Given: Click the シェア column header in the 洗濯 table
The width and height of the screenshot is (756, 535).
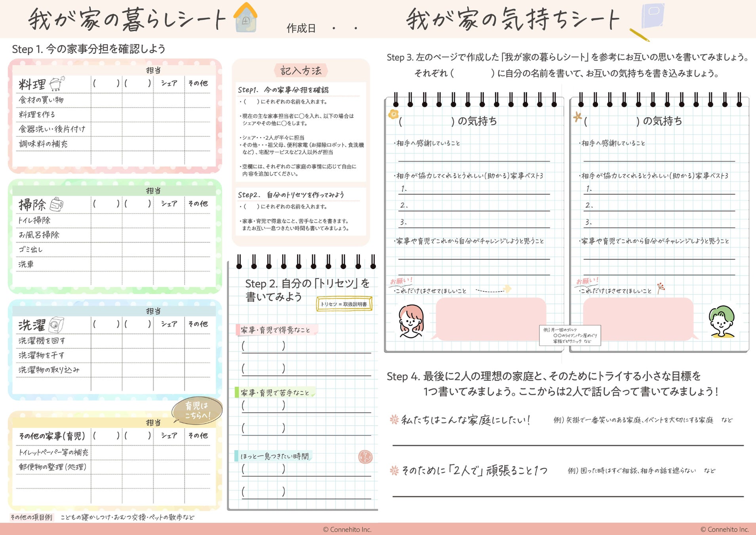Looking at the screenshot, I should point(169,324).
